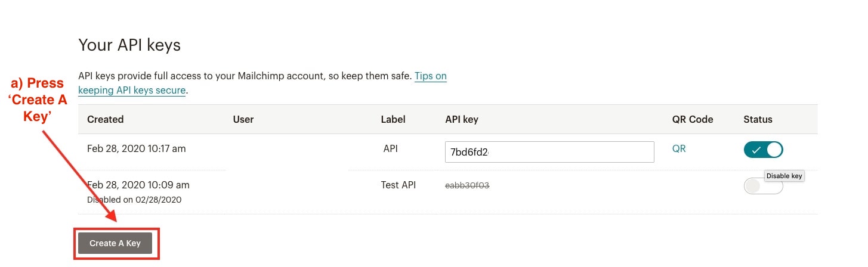
Task: Open the QR link for the API key
Action: tap(679, 148)
